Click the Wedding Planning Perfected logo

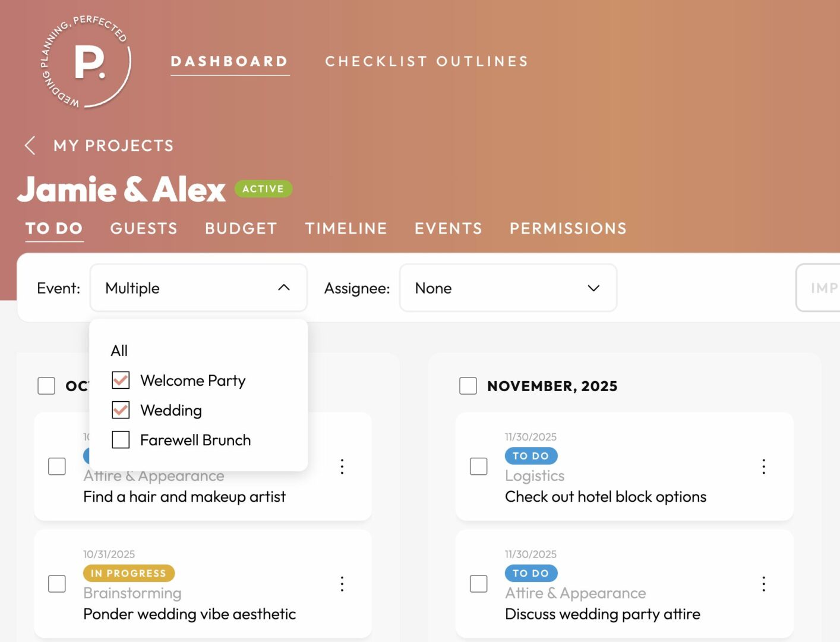click(x=86, y=62)
